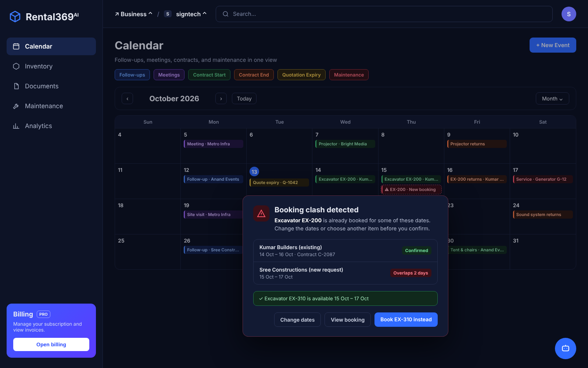Open Meeting · Metro Infra event
Image resolution: width=588 pixels, height=368 pixels.
[214, 144]
